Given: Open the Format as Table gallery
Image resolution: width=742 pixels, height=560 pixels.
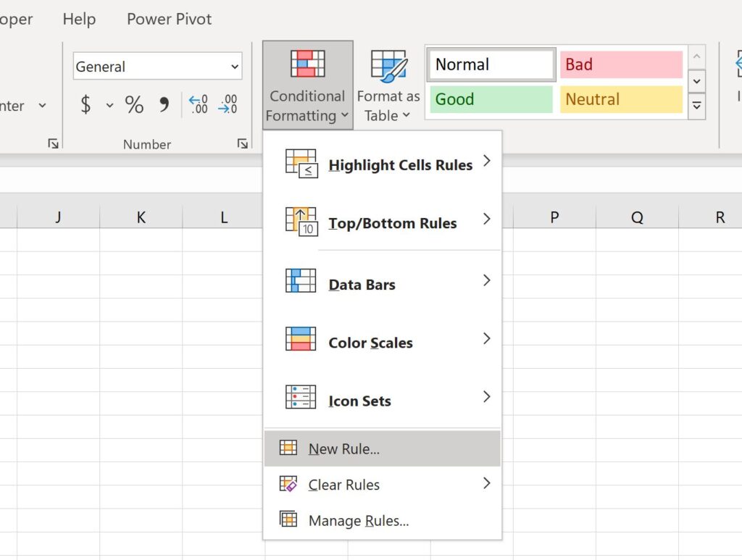Looking at the screenshot, I should pyautogui.click(x=388, y=83).
